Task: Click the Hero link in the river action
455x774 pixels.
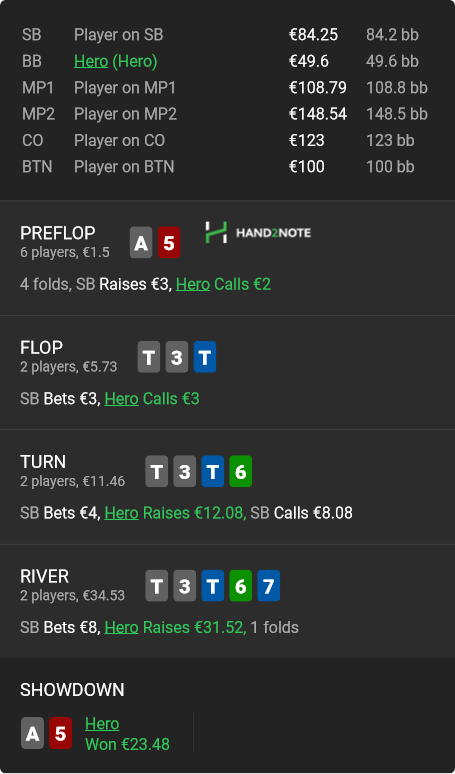Action: point(121,627)
